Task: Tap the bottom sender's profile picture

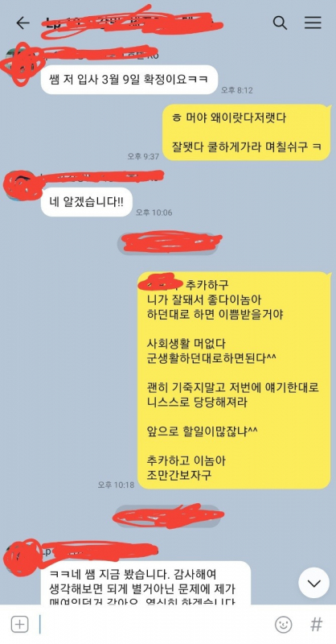Action: [x=22, y=556]
